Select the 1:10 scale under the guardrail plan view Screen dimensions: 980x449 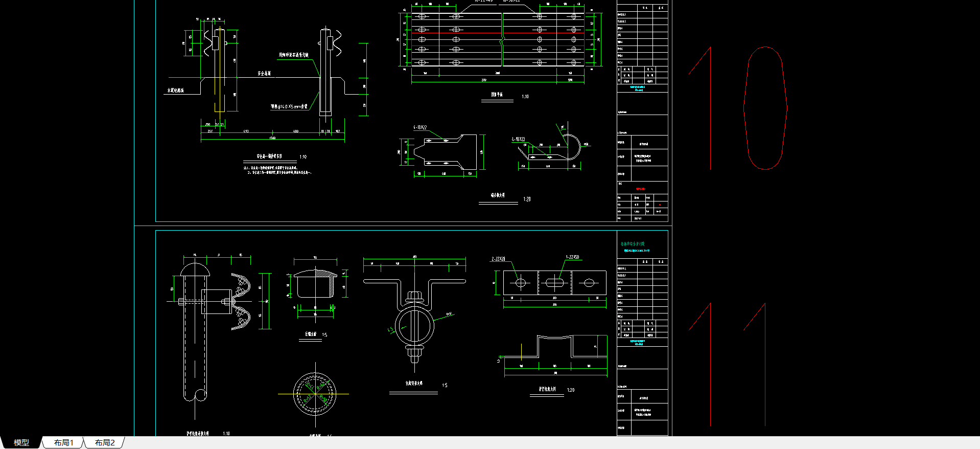click(525, 97)
